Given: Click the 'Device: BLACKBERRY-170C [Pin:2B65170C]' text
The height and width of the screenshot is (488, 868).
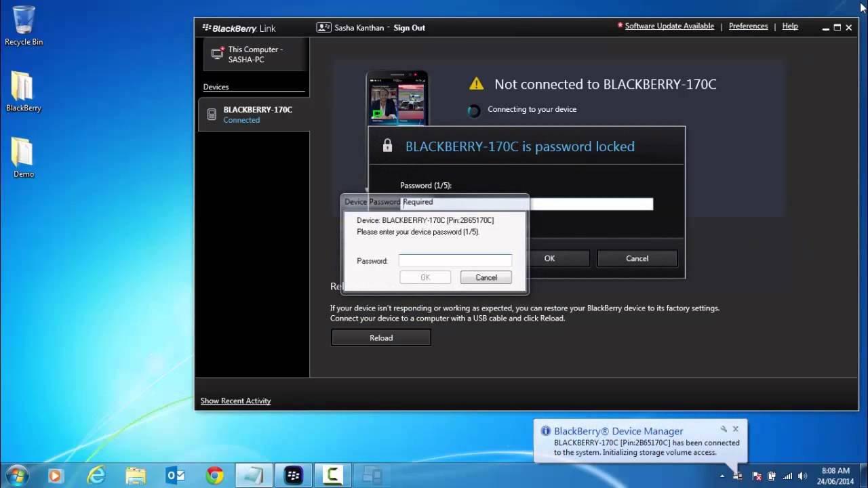Looking at the screenshot, I should click(x=425, y=220).
